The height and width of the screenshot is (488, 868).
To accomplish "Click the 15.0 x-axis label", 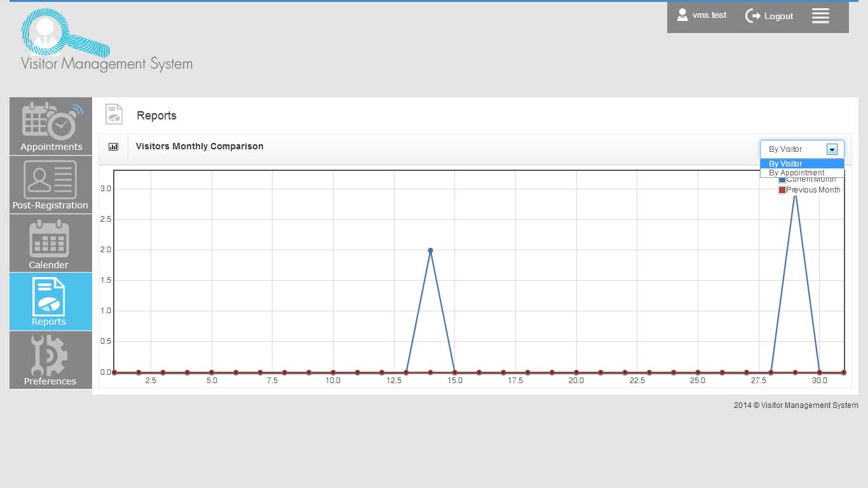I will tap(455, 381).
